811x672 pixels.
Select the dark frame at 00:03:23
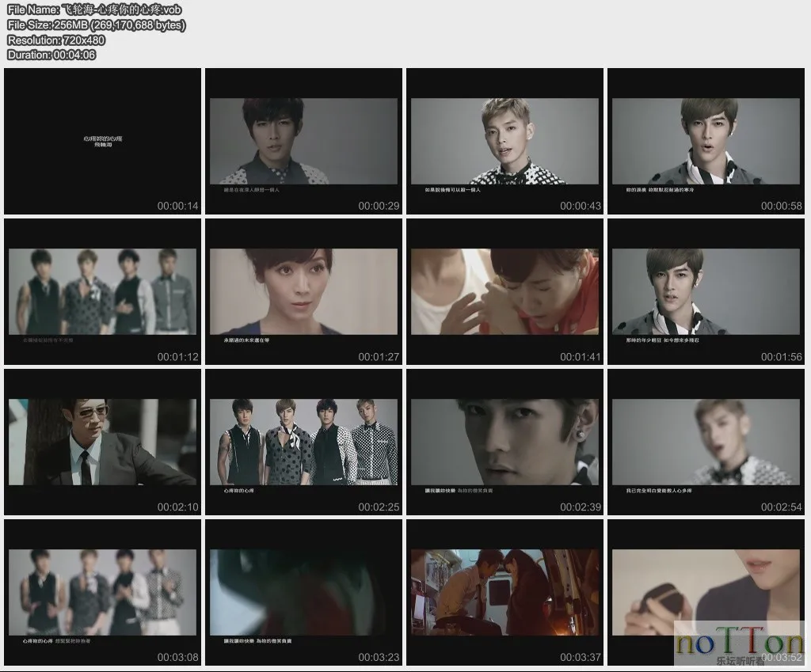(x=304, y=592)
